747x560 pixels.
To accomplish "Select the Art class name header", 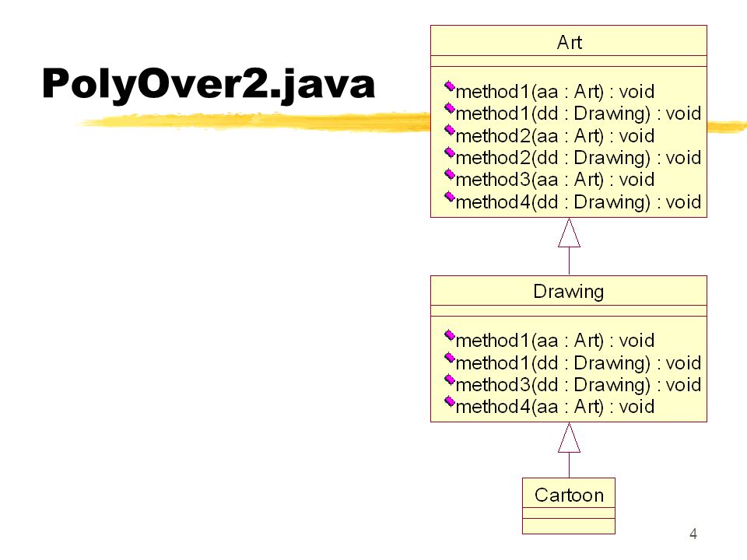I will (x=569, y=42).
